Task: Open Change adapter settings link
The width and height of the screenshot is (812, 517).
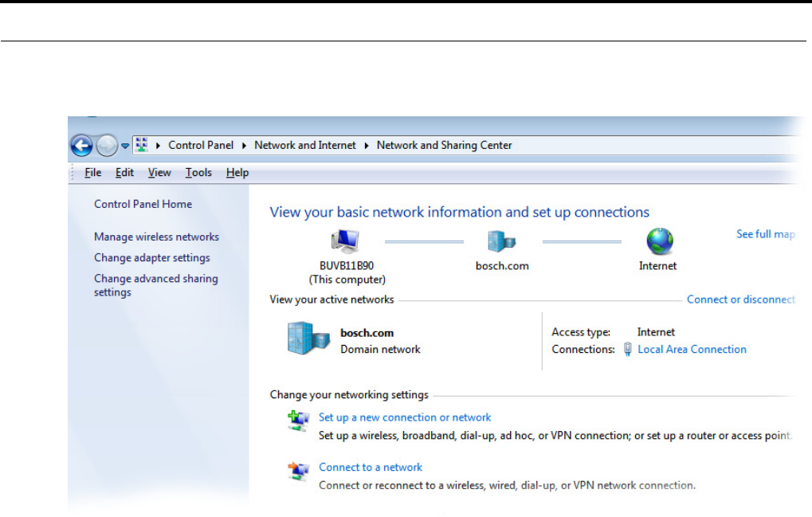Action: point(152,258)
